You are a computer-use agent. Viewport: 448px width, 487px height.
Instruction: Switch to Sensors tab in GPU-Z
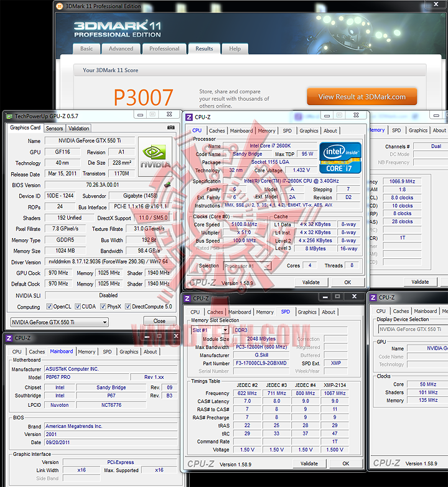(x=54, y=128)
